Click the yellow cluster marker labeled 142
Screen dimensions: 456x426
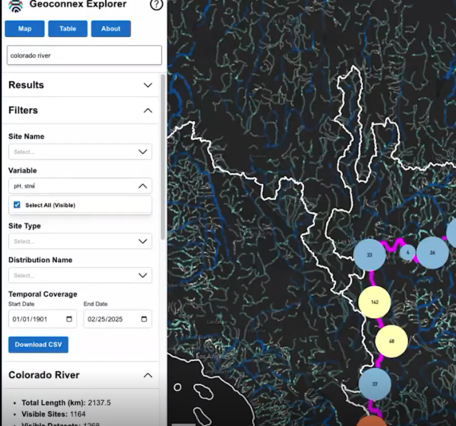[374, 302]
